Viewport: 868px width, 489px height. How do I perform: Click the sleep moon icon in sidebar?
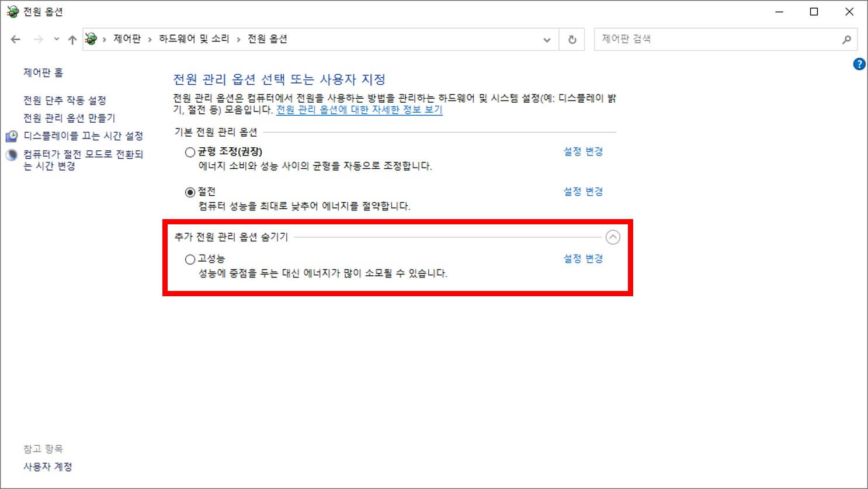[12, 155]
